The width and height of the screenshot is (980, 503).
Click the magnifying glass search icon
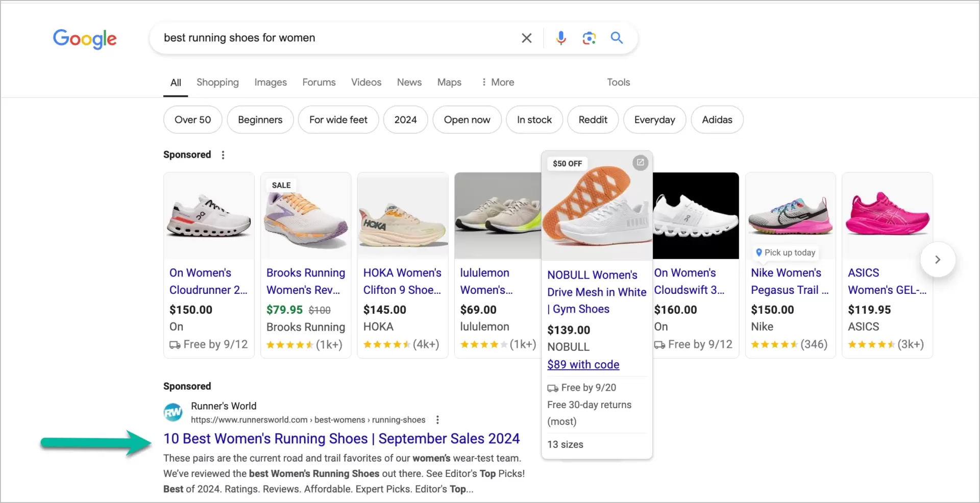[x=617, y=38]
